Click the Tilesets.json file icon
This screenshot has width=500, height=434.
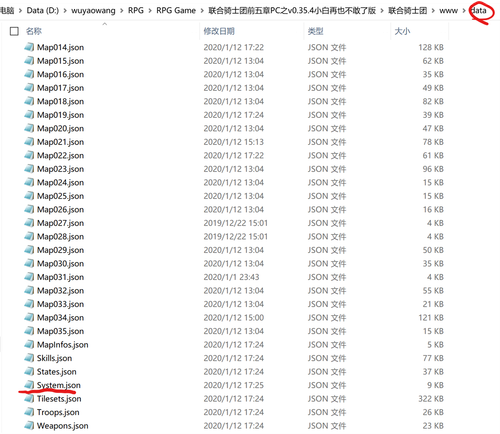[29, 399]
